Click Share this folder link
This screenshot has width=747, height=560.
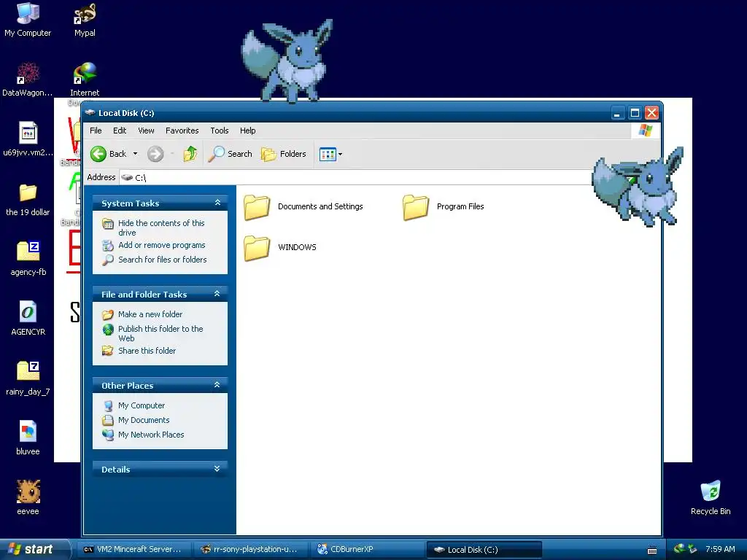[x=147, y=351]
